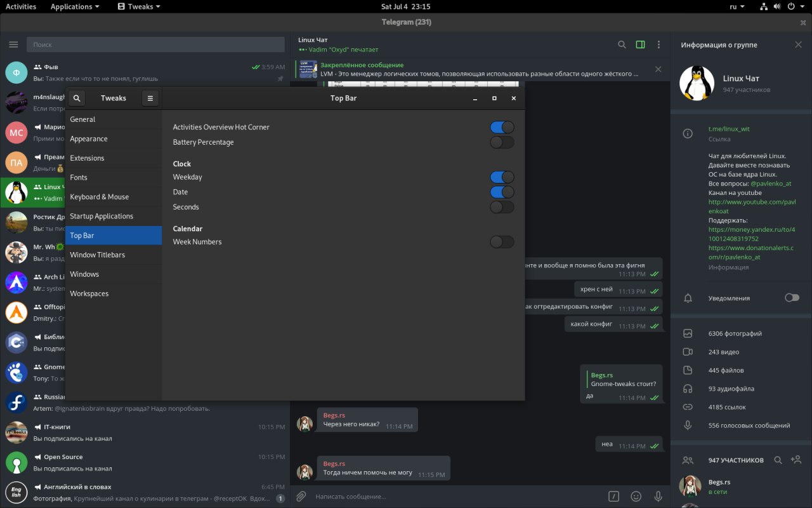Open the @pavlenko_at mention link
Screen dimensions: 812x508
(771, 184)
